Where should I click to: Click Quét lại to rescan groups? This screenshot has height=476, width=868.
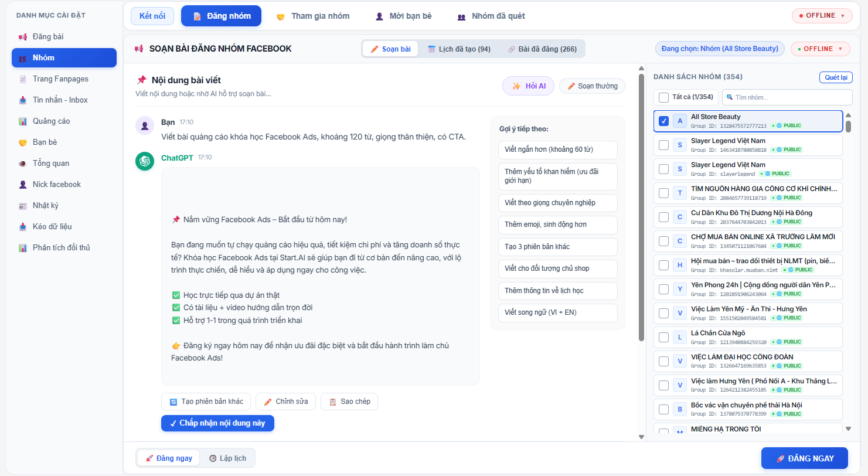836,77
